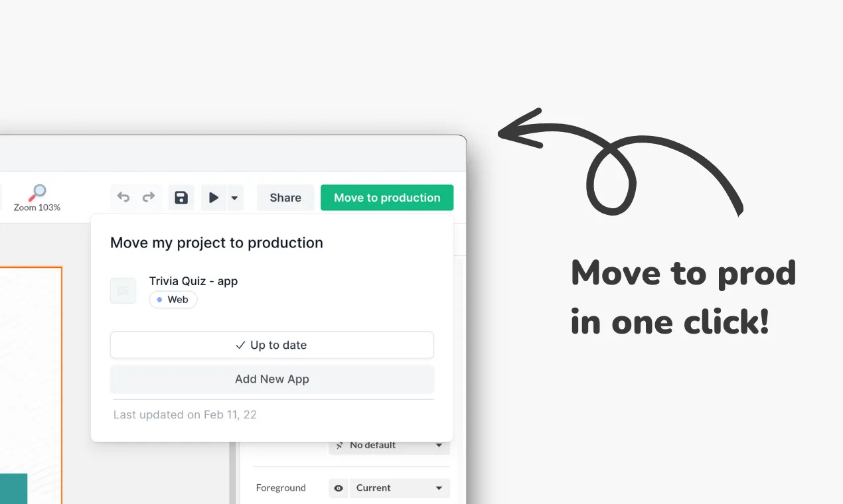The image size is (843, 504).
Task: Redo the undone action
Action: click(149, 197)
